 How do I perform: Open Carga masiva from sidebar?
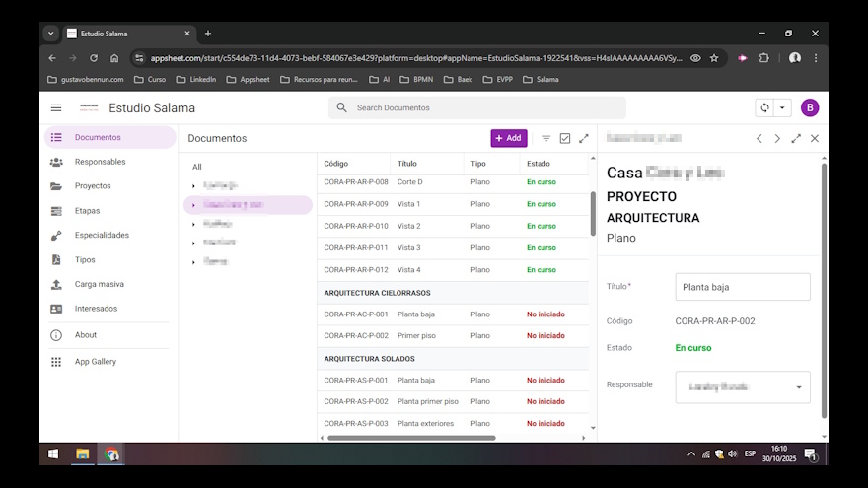pyautogui.click(x=99, y=284)
